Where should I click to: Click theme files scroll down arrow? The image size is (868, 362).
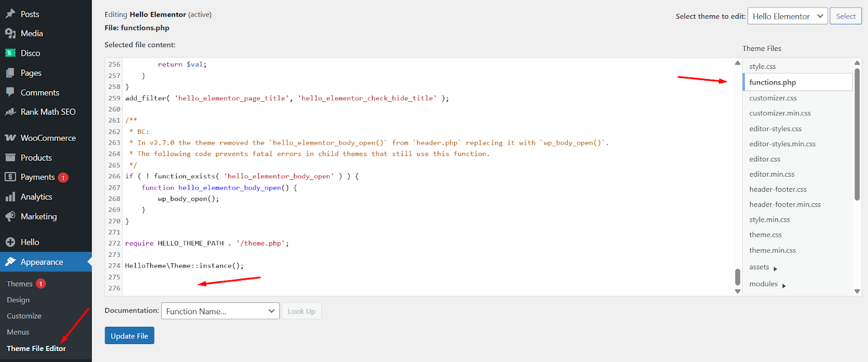click(857, 291)
